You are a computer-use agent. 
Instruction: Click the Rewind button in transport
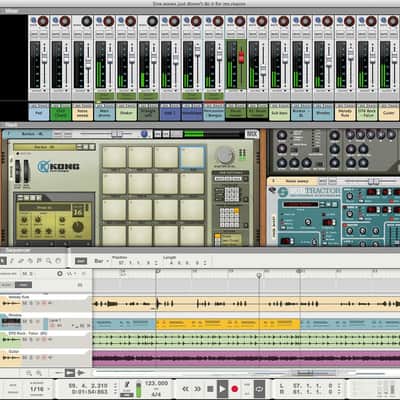(186, 389)
